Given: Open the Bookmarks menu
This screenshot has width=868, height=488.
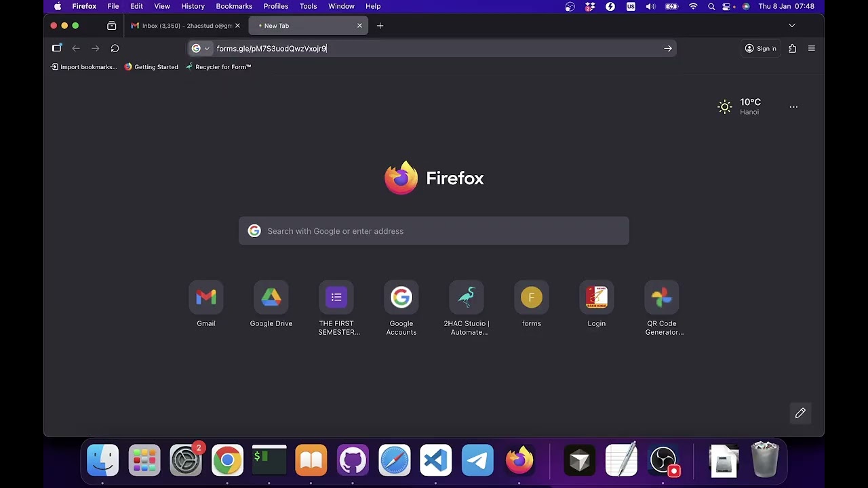Looking at the screenshot, I should coord(234,6).
